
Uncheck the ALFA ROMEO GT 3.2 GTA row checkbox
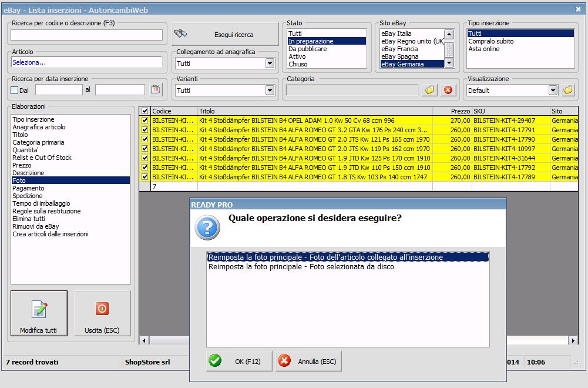tap(145, 130)
